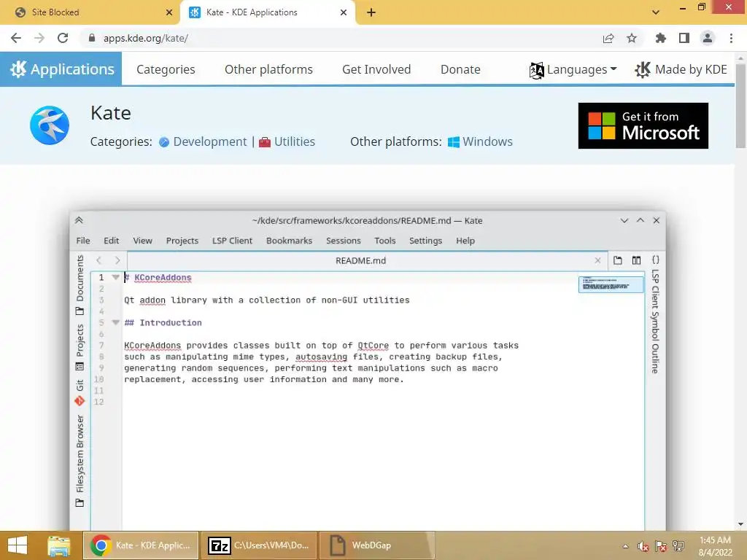747x560 pixels.
Task: Reload the Kate page
Action: click(63, 38)
